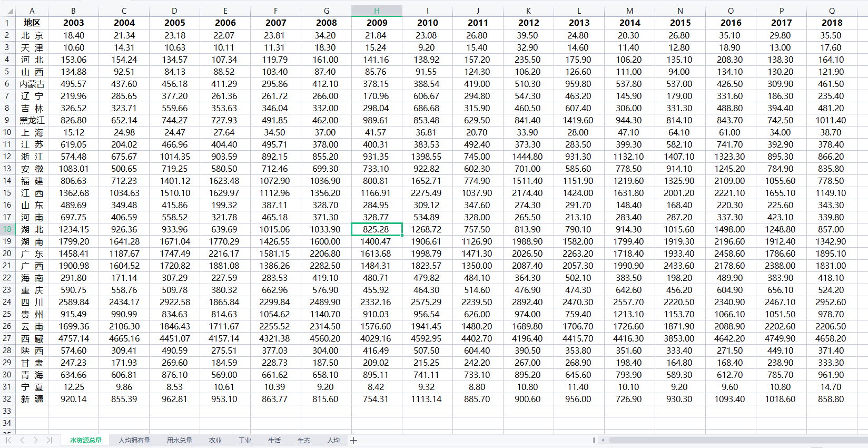This screenshot has width=868, height=448.
Task: Select cell with value 2275.49
Action: (428, 193)
